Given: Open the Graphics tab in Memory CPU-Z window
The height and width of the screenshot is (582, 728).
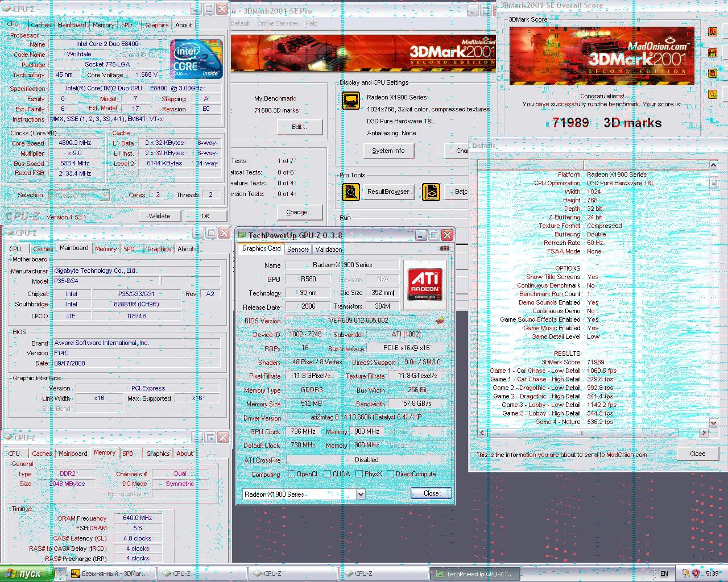Looking at the screenshot, I should [x=158, y=454].
